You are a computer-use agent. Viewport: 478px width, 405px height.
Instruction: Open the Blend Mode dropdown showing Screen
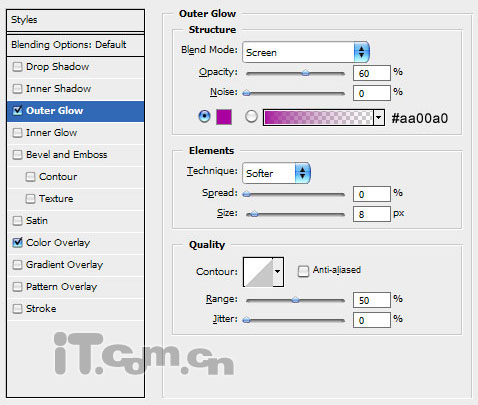tap(306, 52)
